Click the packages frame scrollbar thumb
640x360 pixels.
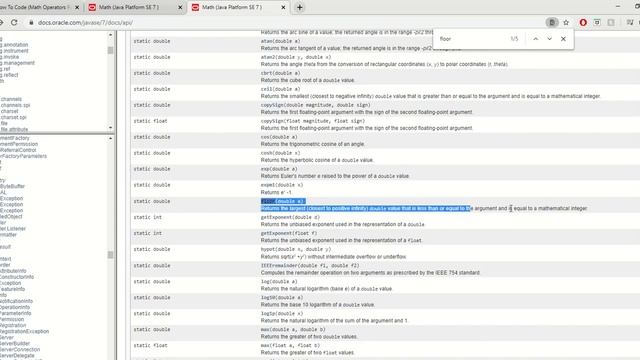pyautogui.click(x=110, y=50)
